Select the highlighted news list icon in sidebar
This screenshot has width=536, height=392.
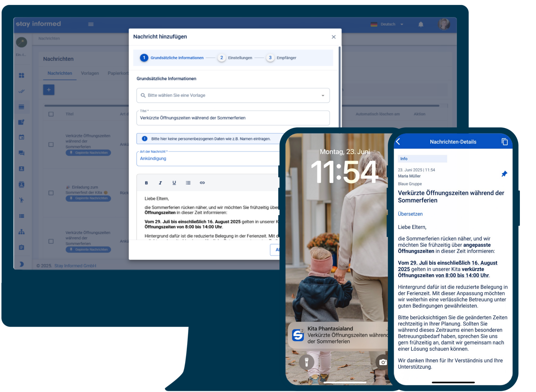click(x=21, y=107)
